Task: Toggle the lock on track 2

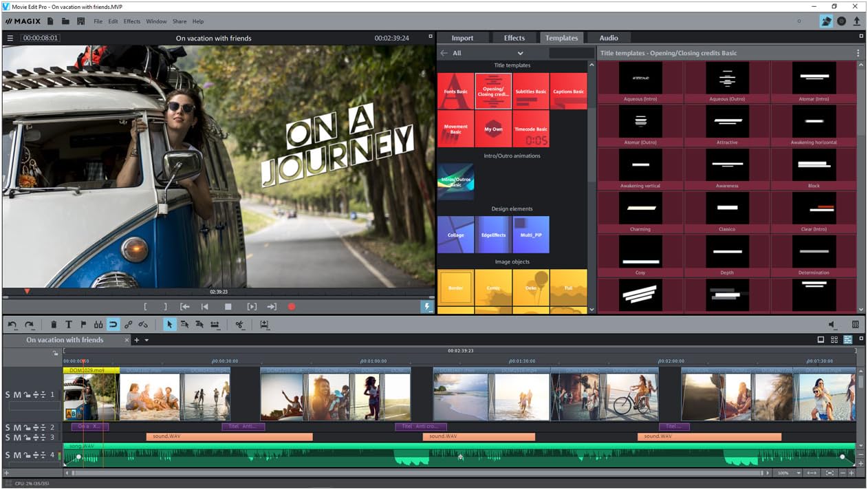Action: [x=27, y=428]
